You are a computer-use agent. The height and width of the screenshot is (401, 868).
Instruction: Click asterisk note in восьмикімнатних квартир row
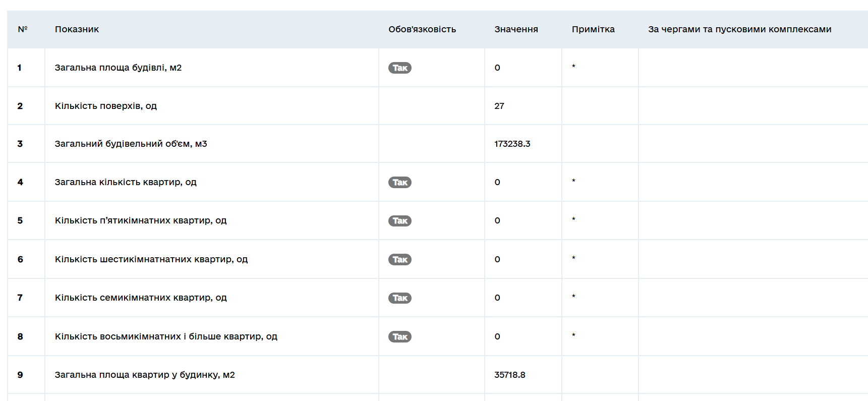(x=573, y=336)
